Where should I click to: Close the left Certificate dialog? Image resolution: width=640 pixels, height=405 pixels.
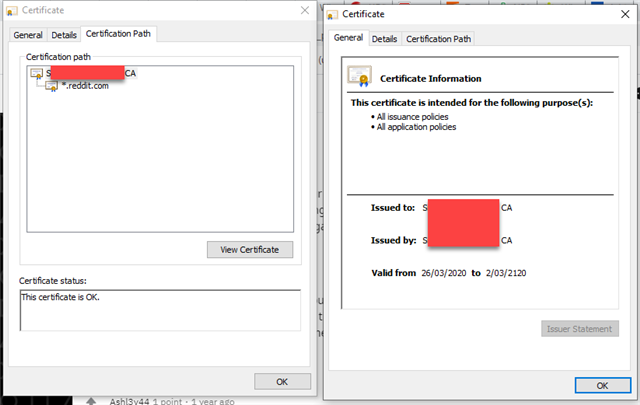303,9
